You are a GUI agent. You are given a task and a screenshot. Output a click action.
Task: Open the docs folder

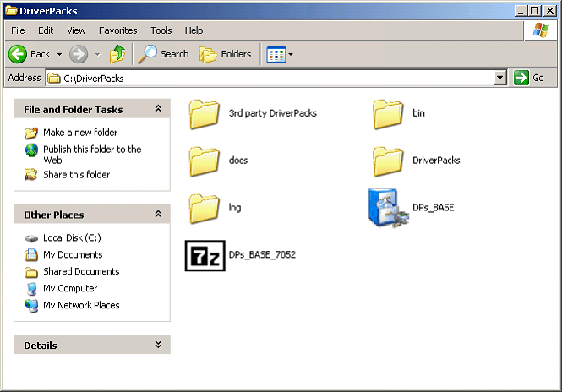(x=205, y=160)
